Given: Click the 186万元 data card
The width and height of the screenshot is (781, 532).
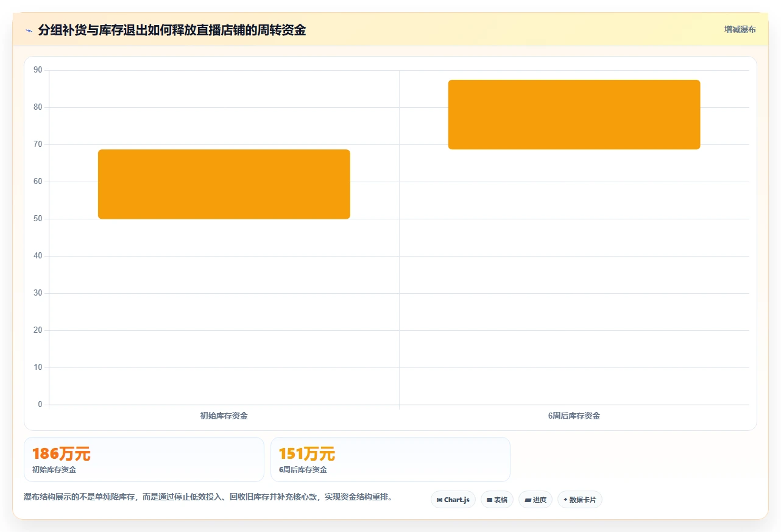Looking at the screenshot, I should coord(144,459).
